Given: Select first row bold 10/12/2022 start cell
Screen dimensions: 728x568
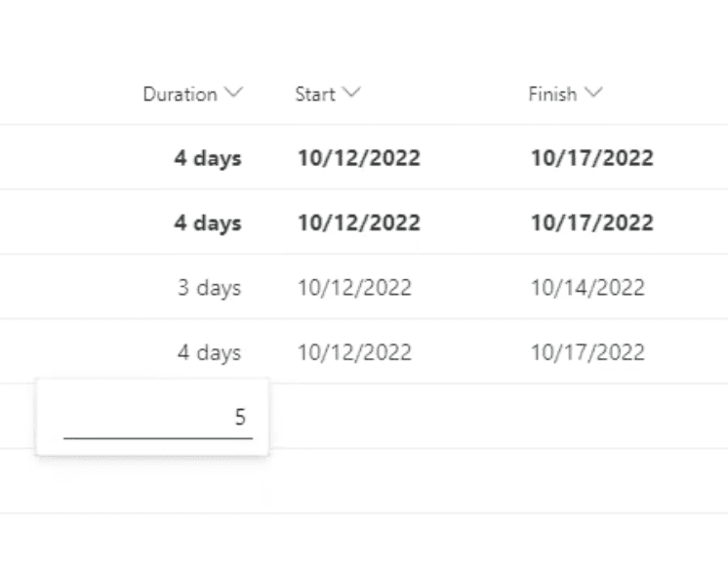Looking at the screenshot, I should (x=359, y=157).
